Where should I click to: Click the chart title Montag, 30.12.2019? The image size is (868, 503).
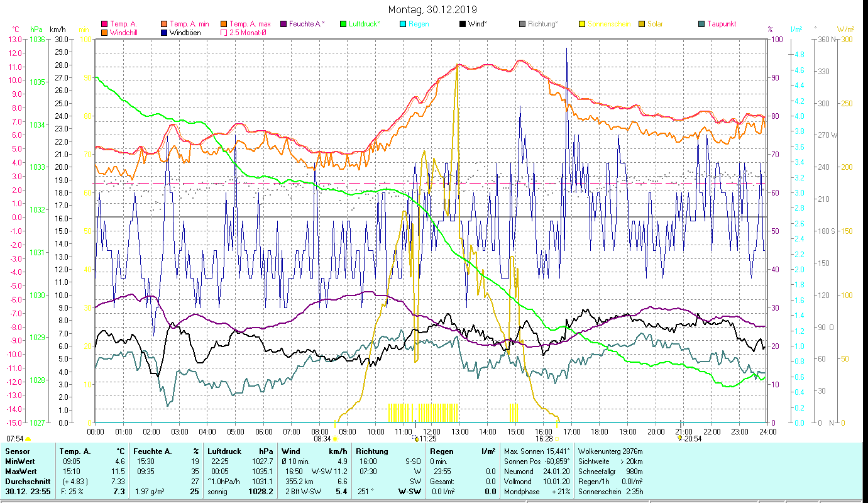432,9
